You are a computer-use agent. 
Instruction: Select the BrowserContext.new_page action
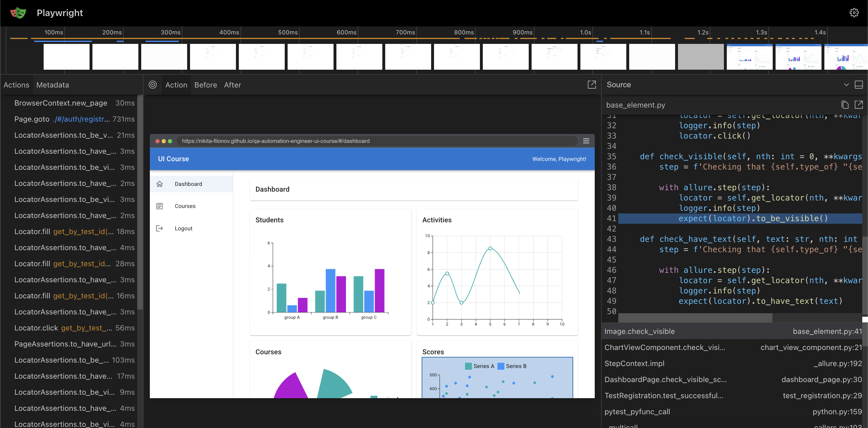[69, 103]
